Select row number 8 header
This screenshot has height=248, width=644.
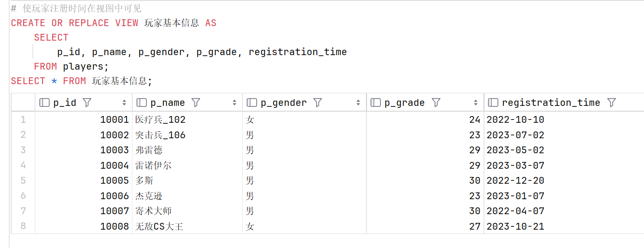tap(23, 226)
